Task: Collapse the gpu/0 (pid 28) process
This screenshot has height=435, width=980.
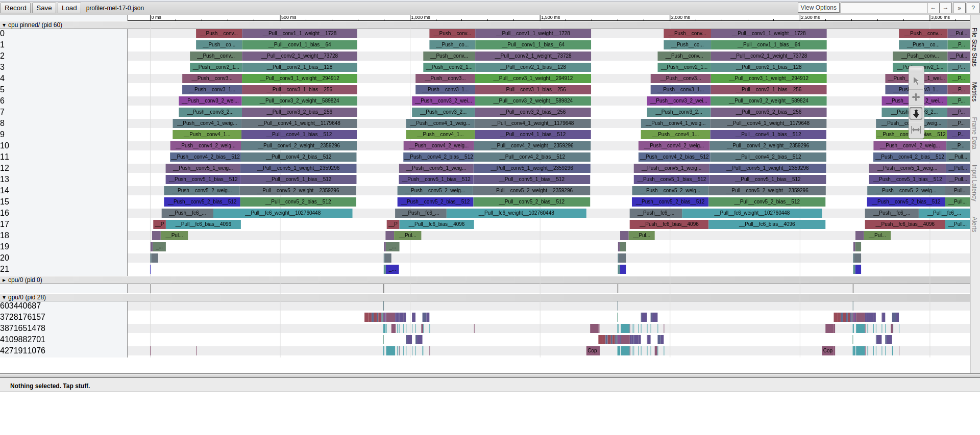Action: (4, 297)
